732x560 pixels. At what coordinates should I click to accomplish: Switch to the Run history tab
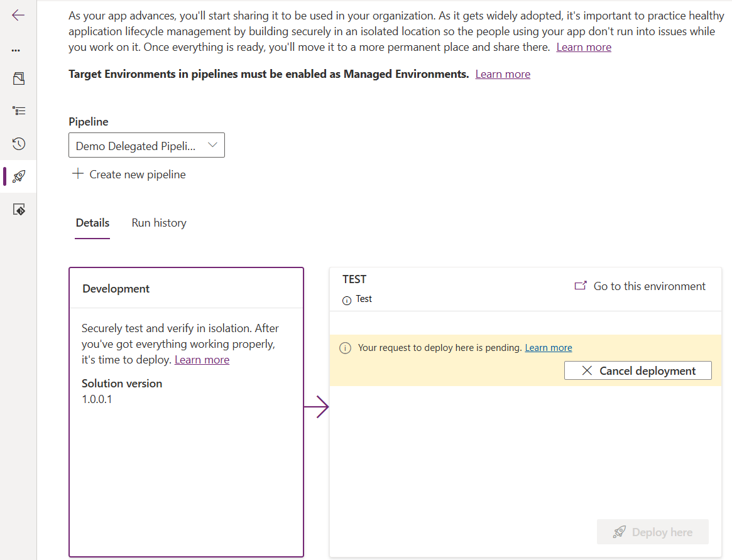click(x=159, y=223)
